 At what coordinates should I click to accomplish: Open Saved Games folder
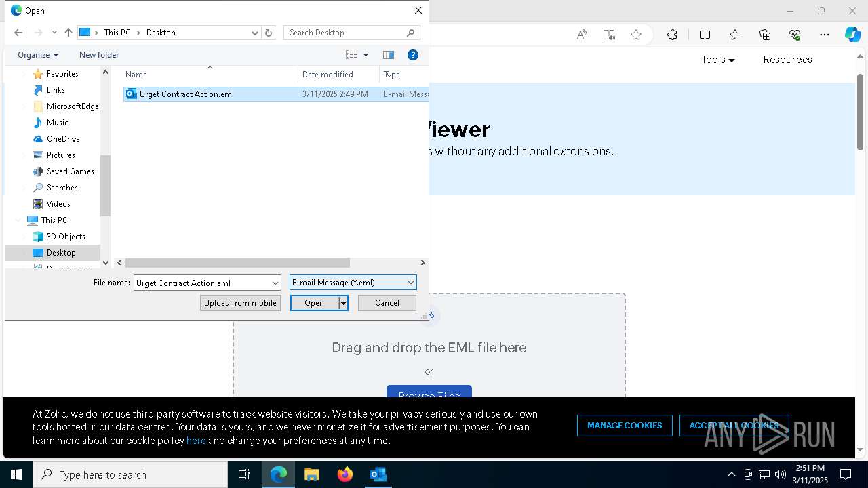click(71, 171)
